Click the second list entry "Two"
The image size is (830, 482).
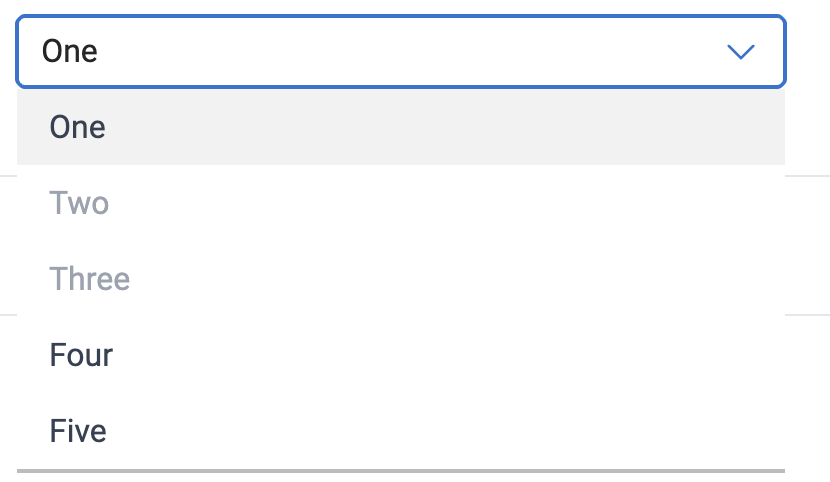pyautogui.click(x=80, y=203)
